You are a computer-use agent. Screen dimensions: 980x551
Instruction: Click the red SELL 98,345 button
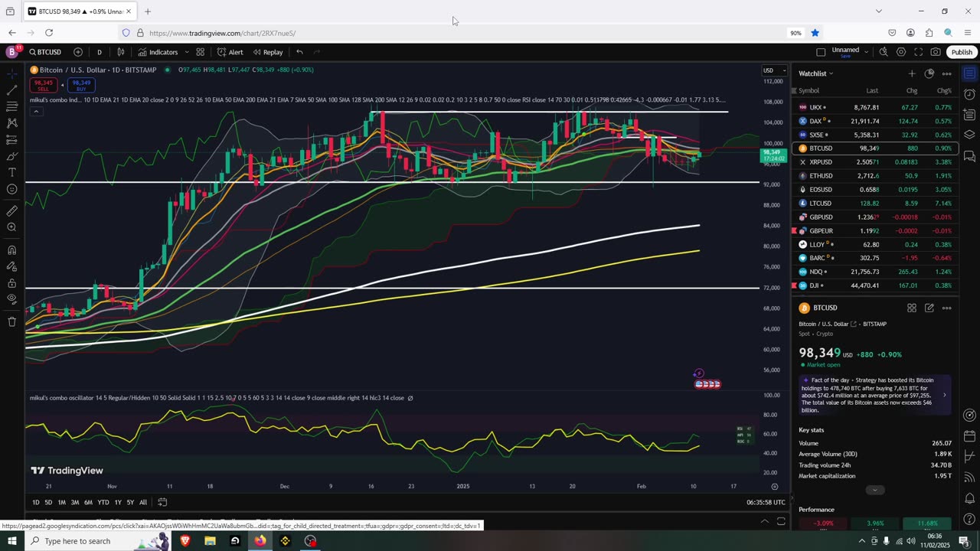44,85
